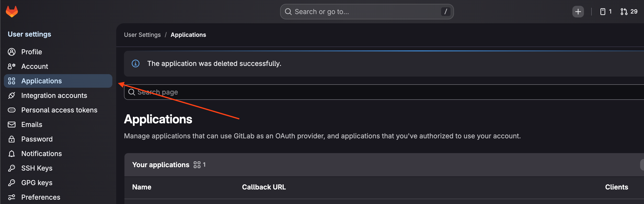644x204 pixels.
Task: Click the Password lock icon
Action: coord(12,139)
